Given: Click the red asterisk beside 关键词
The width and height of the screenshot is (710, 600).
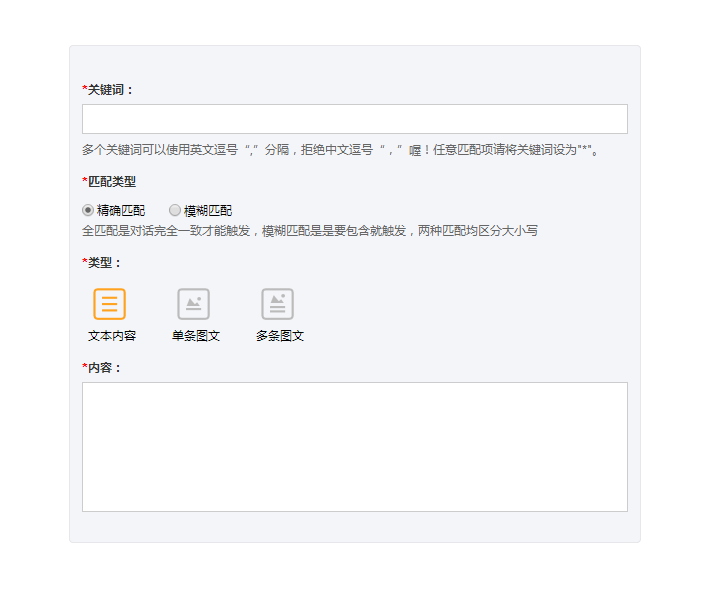Looking at the screenshot, I should click(85, 90).
